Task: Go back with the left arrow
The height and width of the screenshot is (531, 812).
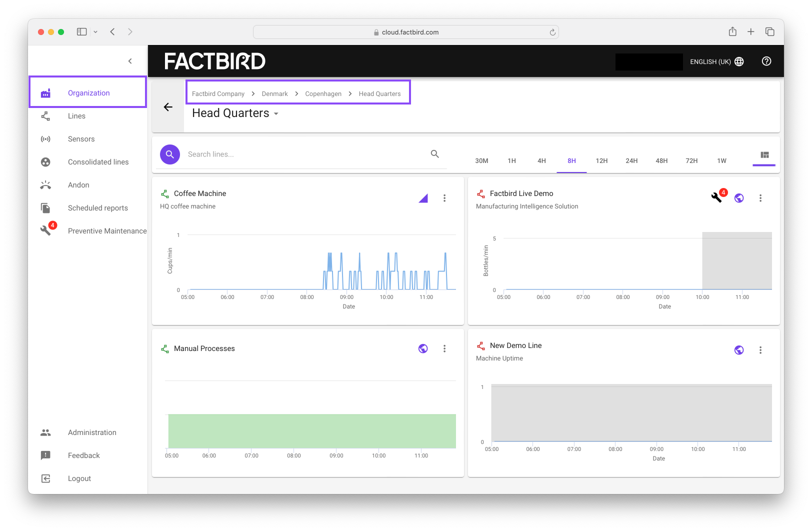Action: click(x=168, y=107)
